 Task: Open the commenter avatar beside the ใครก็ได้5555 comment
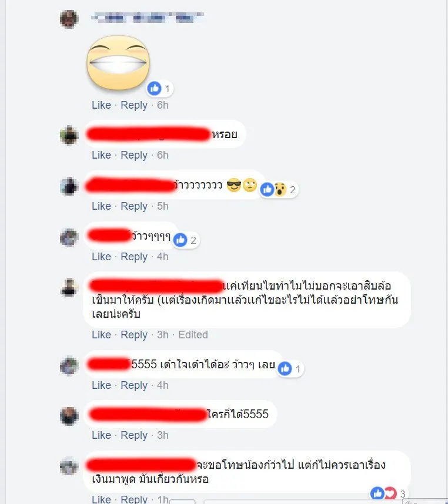click(69, 416)
